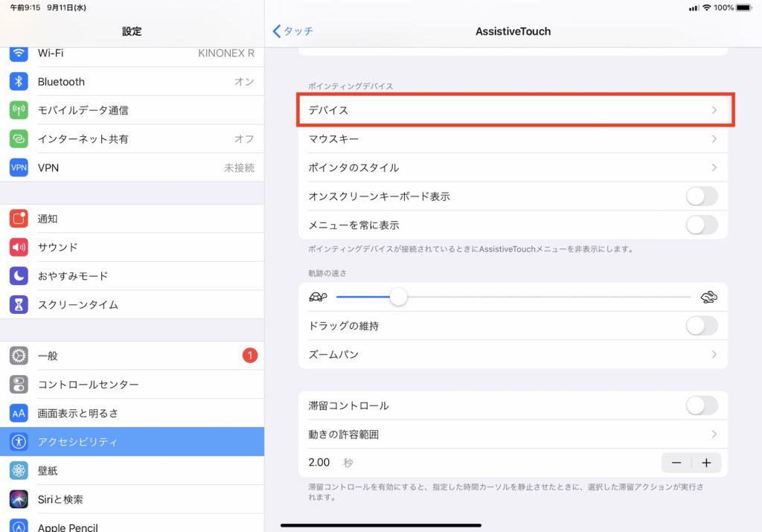This screenshot has width=762, height=532.
Task: Tap the tortoise slow-speed icon
Action: [x=318, y=297]
